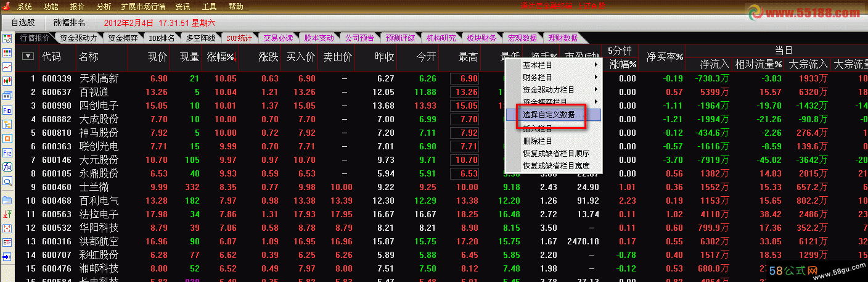
Task: Select stock row 洪都航空
Action: 99,241
